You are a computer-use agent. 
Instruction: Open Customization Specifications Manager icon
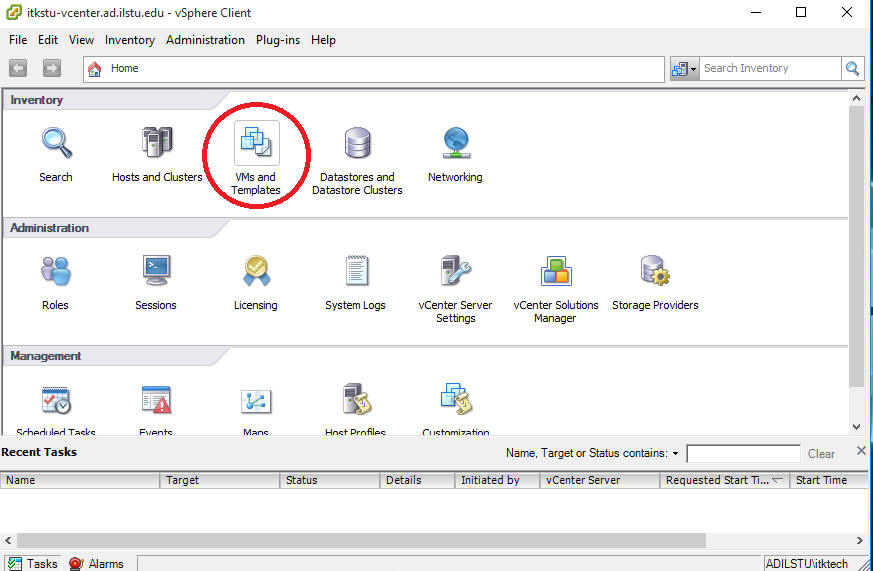coord(456,400)
